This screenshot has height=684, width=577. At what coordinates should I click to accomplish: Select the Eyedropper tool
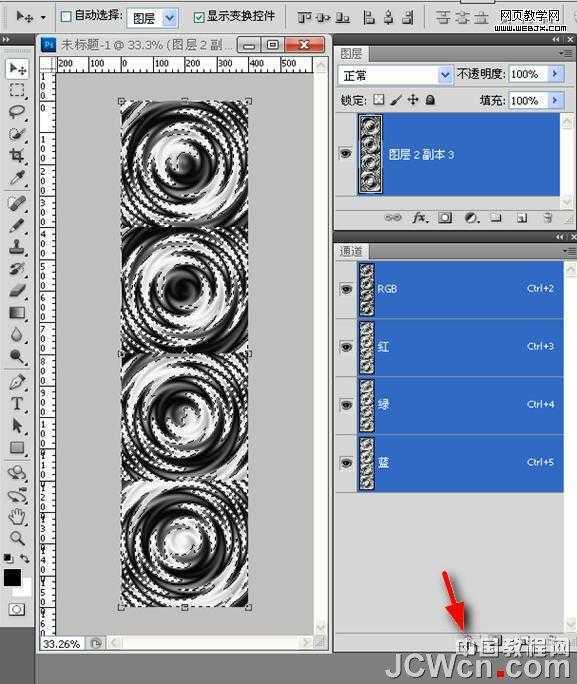17,178
